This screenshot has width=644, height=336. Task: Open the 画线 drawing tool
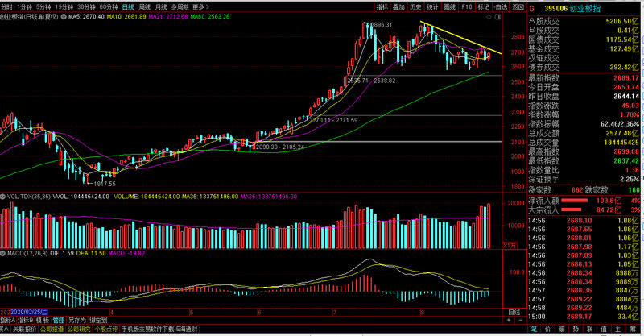[x=449, y=6]
